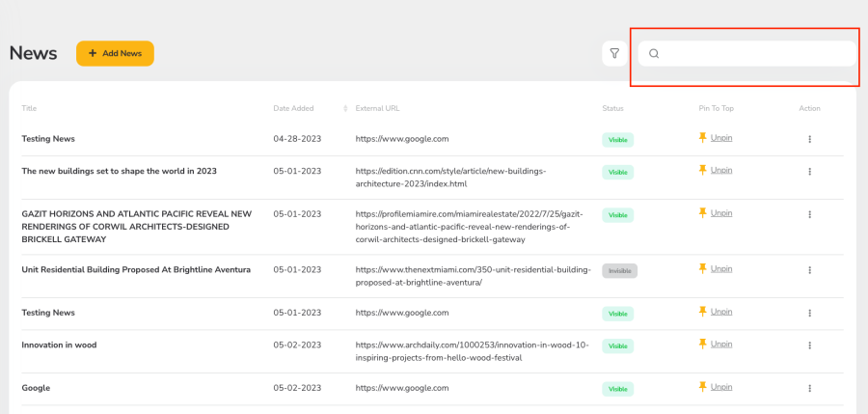Click pin icon on Unit Residential Building row

703,268
